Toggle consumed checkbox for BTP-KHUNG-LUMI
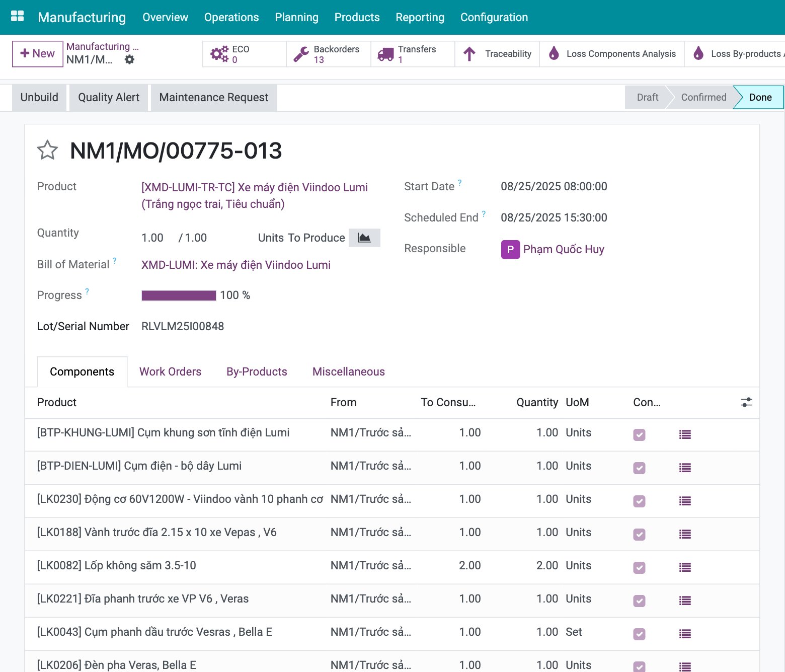Image resolution: width=785 pixels, height=672 pixels. [639, 434]
